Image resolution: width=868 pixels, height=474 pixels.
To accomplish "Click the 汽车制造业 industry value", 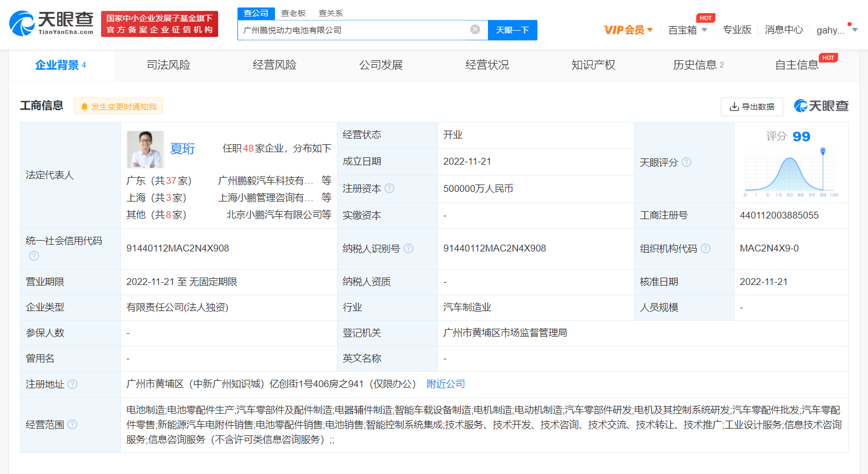I will (467, 307).
